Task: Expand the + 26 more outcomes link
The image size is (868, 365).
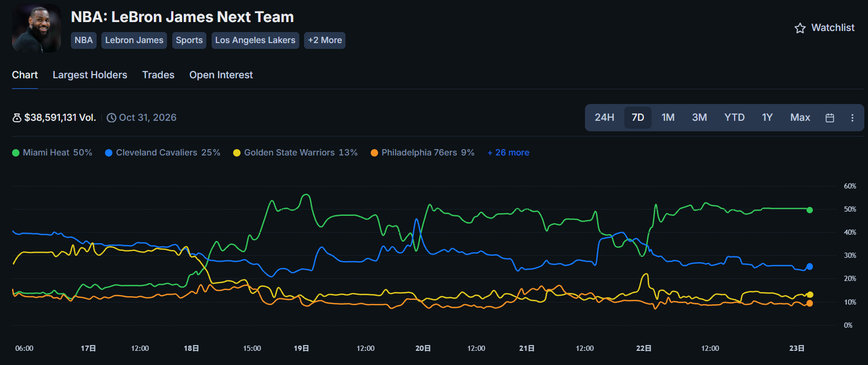Action: point(508,153)
